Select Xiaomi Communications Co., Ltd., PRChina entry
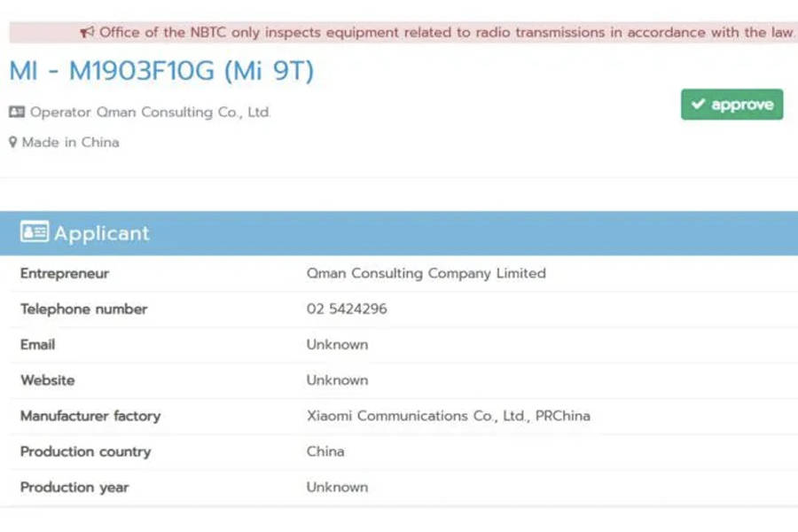 446,415
